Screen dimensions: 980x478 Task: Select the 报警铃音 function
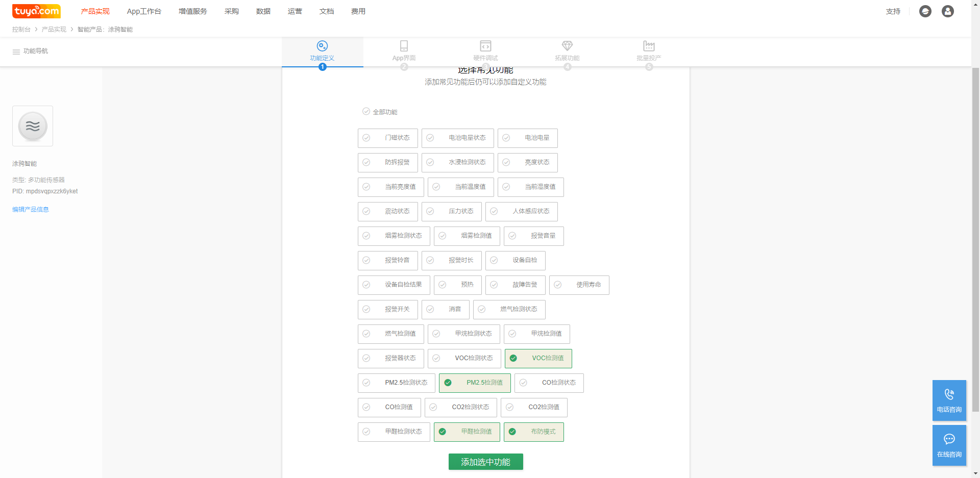(388, 261)
